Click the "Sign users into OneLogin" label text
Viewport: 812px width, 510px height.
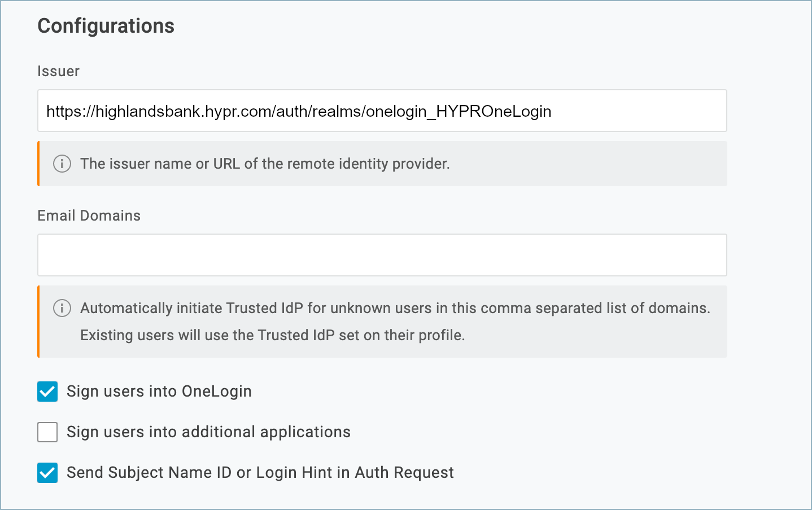(x=159, y=392)
